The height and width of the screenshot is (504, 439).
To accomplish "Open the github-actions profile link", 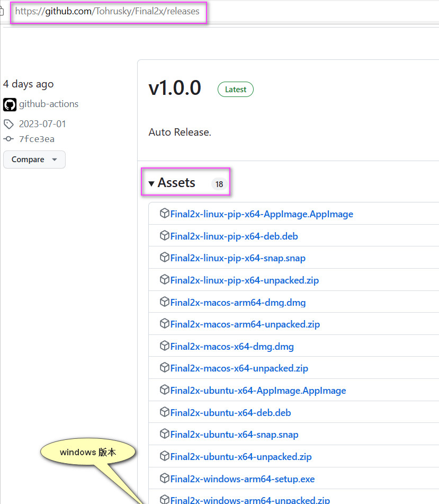I will pyautogui.click(x=49, y=104).
